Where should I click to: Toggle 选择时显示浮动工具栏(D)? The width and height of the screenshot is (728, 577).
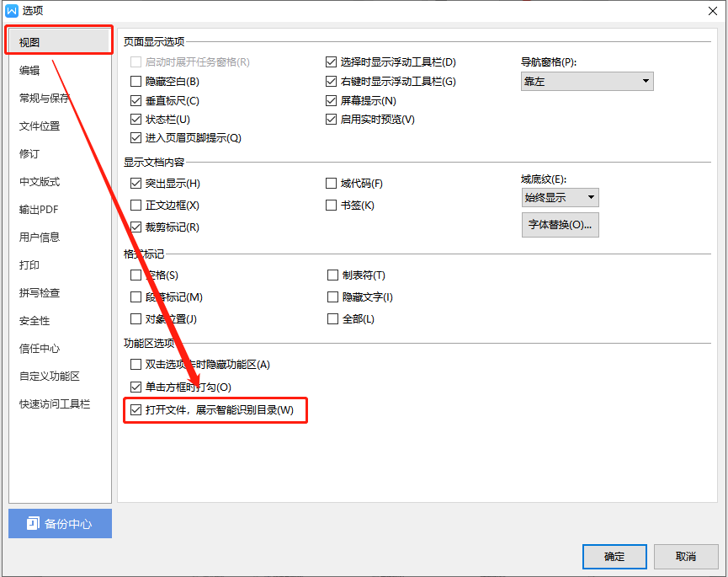click(x=331, y=61)
